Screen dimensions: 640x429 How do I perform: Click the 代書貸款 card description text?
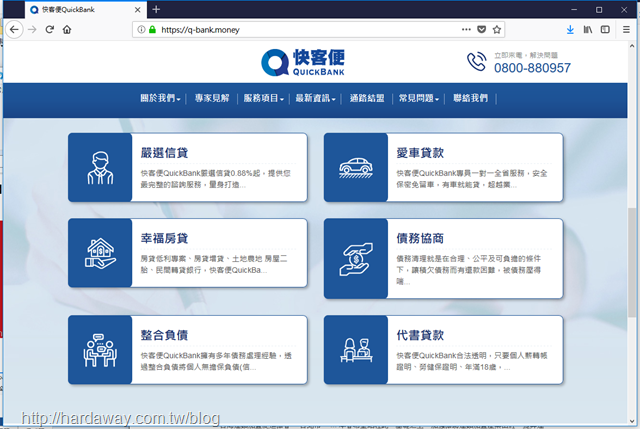pyautogui.click(x=471, y=361)
